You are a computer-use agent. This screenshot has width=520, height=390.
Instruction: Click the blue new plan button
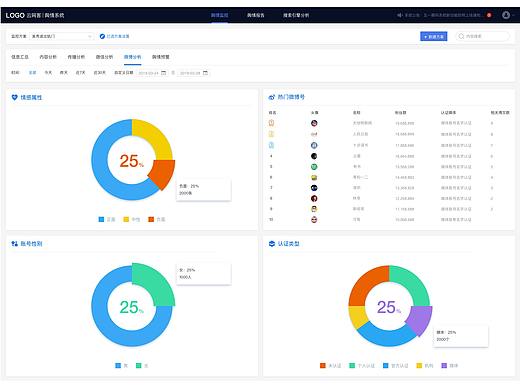pos(434,36)
